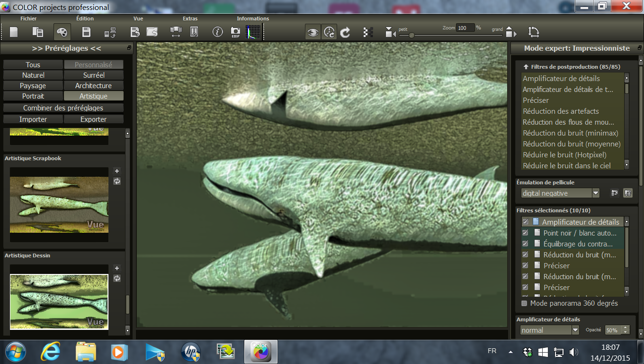Image resolution: width=644 pixels, height=364 pixels.
Task: Click the save-with-arrow icon under Vue
Action: (x=135, y=32)
